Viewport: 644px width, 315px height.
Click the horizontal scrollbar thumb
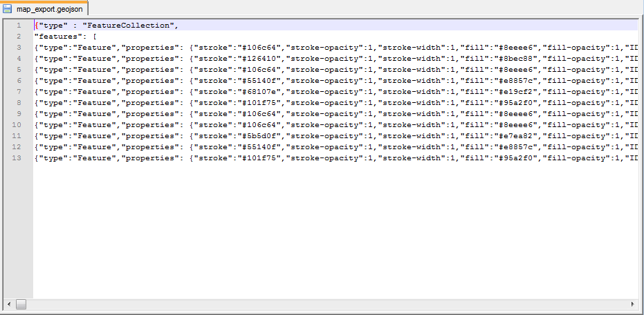(x=21, y=304)
